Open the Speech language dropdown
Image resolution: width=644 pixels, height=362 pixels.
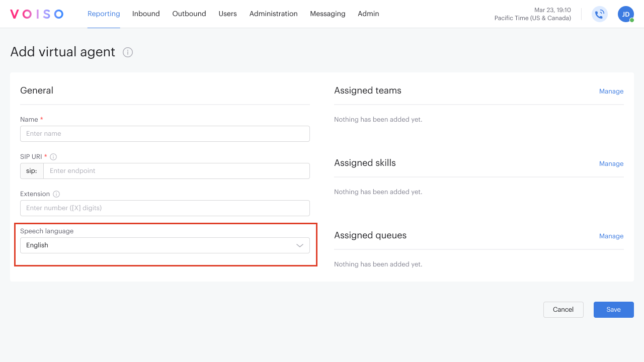pyautogui.click(x=165, y=245)
